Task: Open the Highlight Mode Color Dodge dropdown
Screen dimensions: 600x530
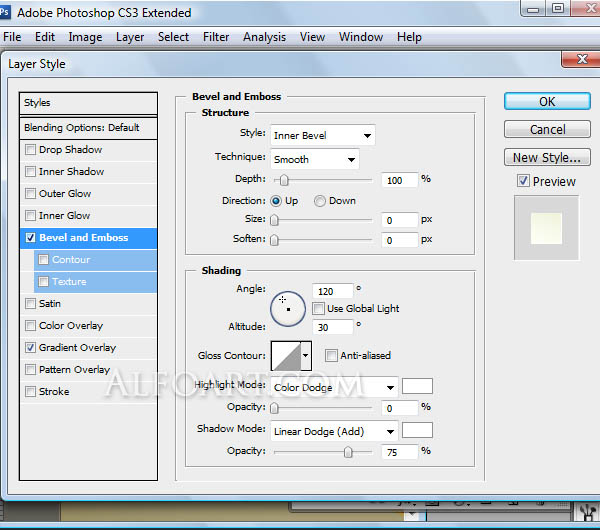Action: [x=334, y=387]
